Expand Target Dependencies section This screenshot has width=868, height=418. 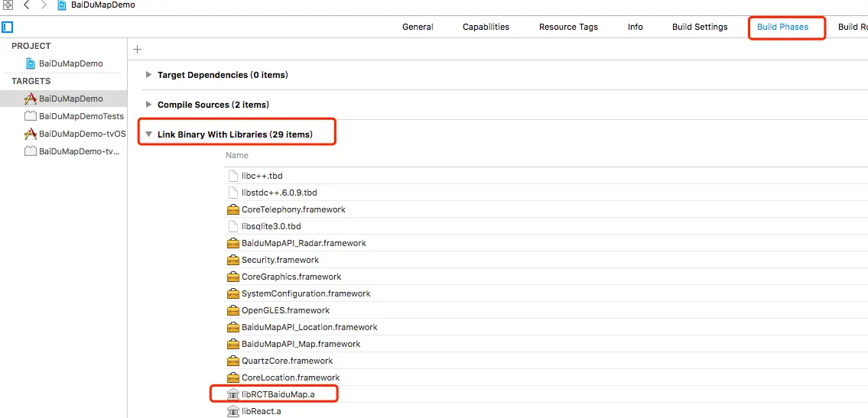[148, 75]
